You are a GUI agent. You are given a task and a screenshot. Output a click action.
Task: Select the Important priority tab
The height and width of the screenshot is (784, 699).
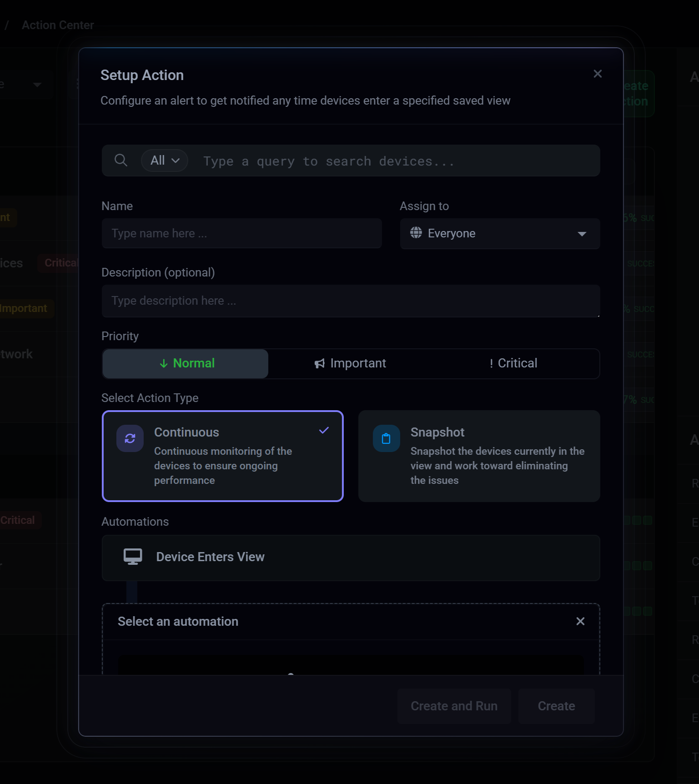click(351, 363)
